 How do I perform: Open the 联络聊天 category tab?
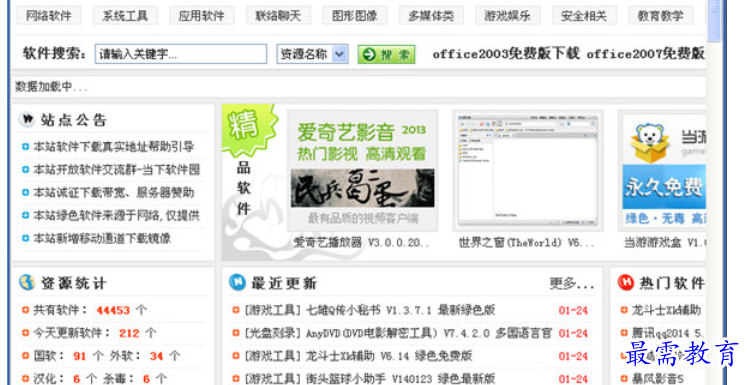(278, 16)
